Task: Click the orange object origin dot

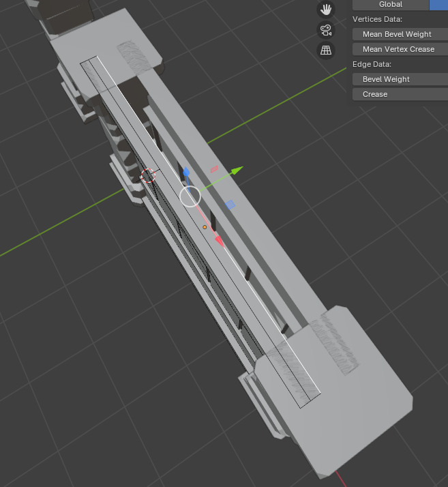Action: [205, 227]
